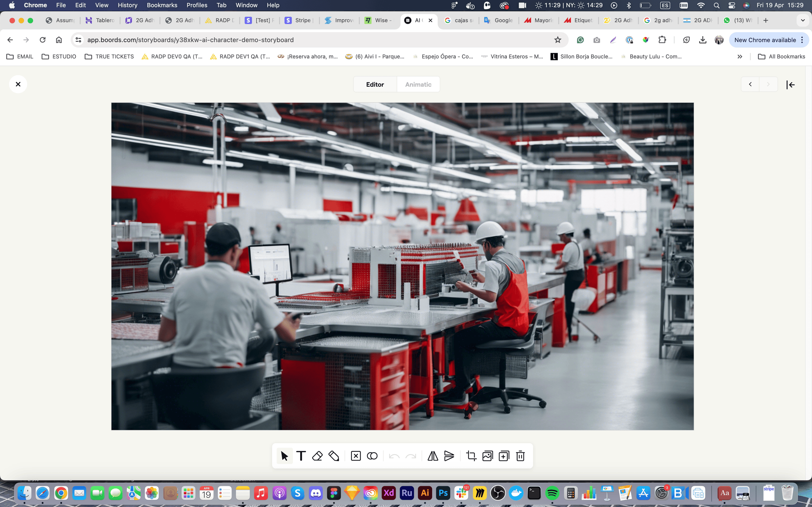Image resolution: width=812 pixels, height=507 pixels.
Task: Go to previous frame chevron
Action: pos(750,85)
